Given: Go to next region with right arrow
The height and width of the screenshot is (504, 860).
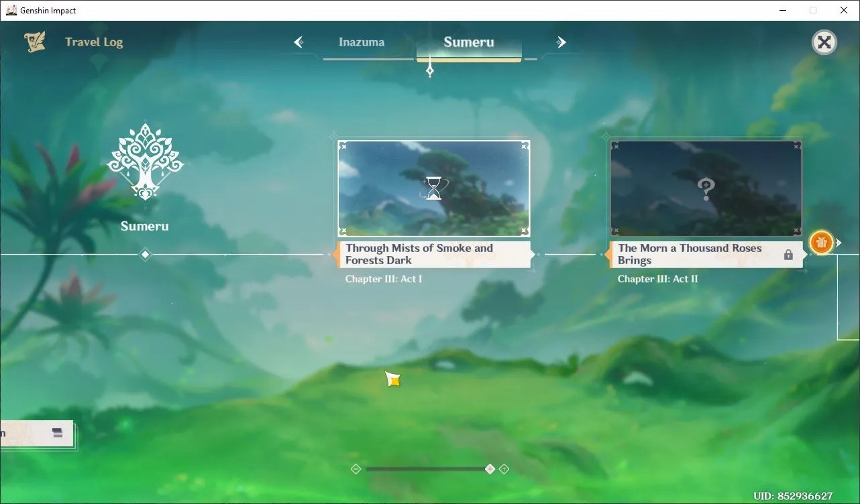Looking at the screenshot, I should tap(561, 42).
